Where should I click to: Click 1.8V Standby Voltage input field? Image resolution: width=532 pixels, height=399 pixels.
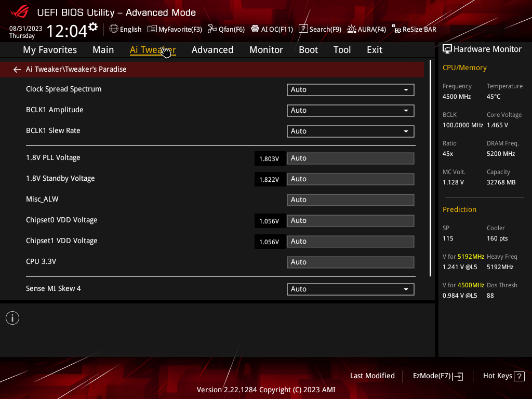(x=351, y=179)
